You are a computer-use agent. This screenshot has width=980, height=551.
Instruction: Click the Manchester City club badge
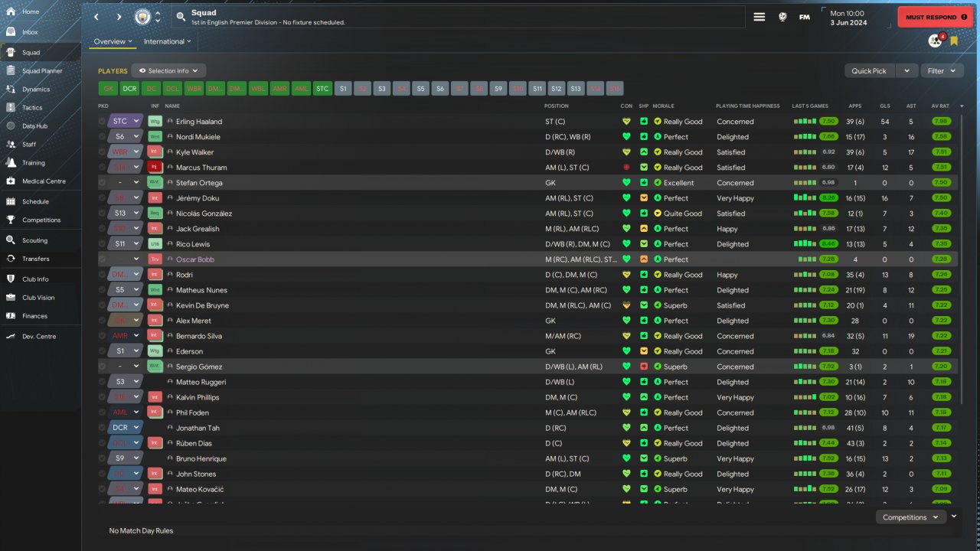click(x=142, y=17)
